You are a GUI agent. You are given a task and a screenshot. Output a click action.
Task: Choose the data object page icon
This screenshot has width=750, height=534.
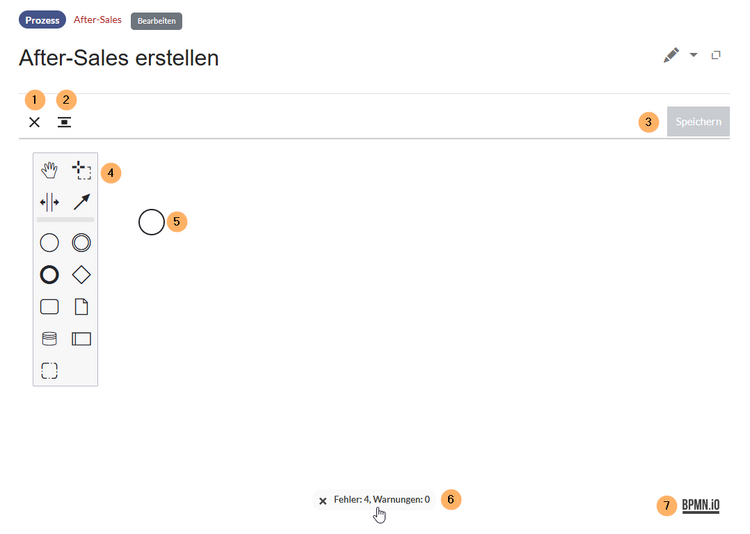82,306
